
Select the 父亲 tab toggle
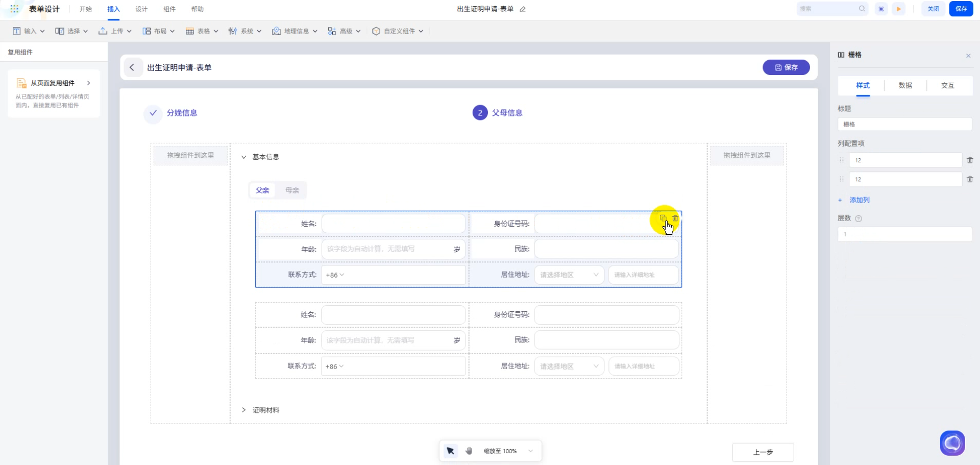[262, 190]
